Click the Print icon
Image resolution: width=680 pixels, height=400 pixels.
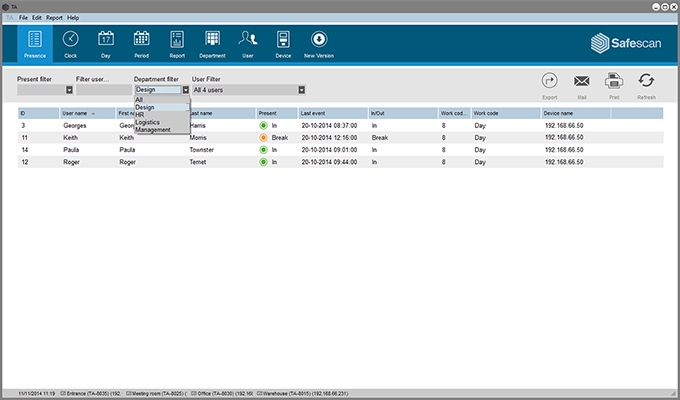click(614, 84)
